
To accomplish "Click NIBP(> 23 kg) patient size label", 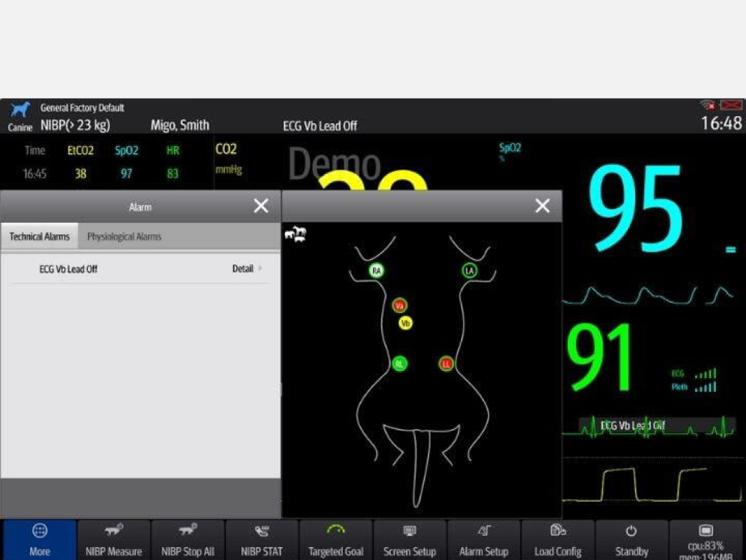I will click(75, 125).
